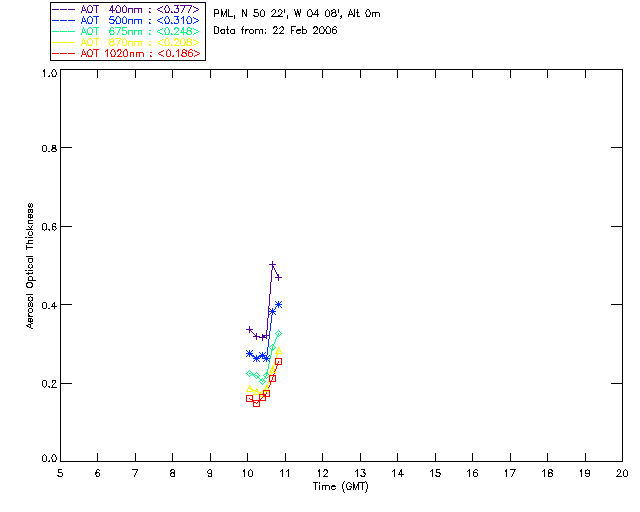Image resolution: width=640 pixels, height=512 pixels.
Task: Click the 0.6 y-axis tick label
Action: (x=49, y=227)
